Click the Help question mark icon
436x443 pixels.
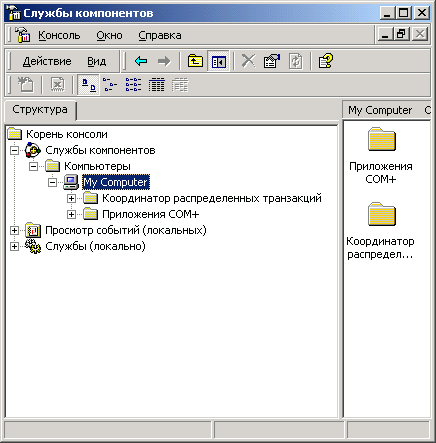[325, 61]
